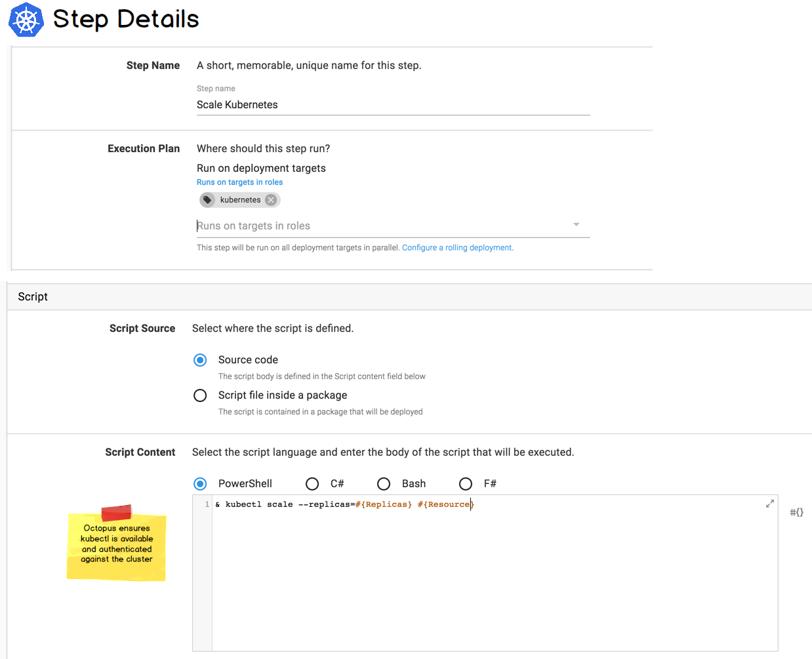Switch the script language to Bash
The width and height of the screenshot is (812, 659).
[x=384, y=483]
